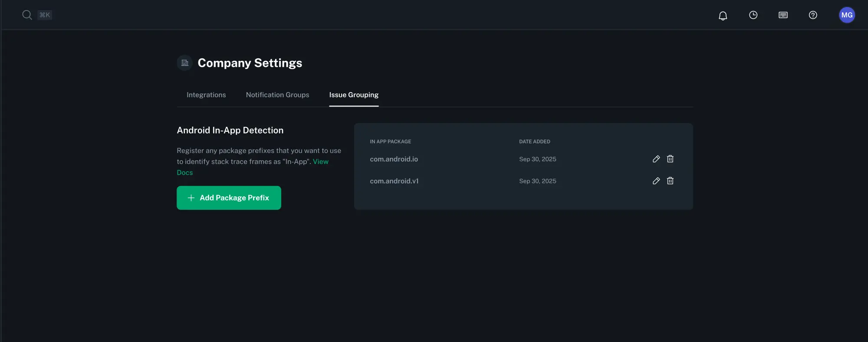Edit the com.android.v1 package prefix
Image resolution: width=868 pixels, height=342 pixels.
(x=656, y=181)
